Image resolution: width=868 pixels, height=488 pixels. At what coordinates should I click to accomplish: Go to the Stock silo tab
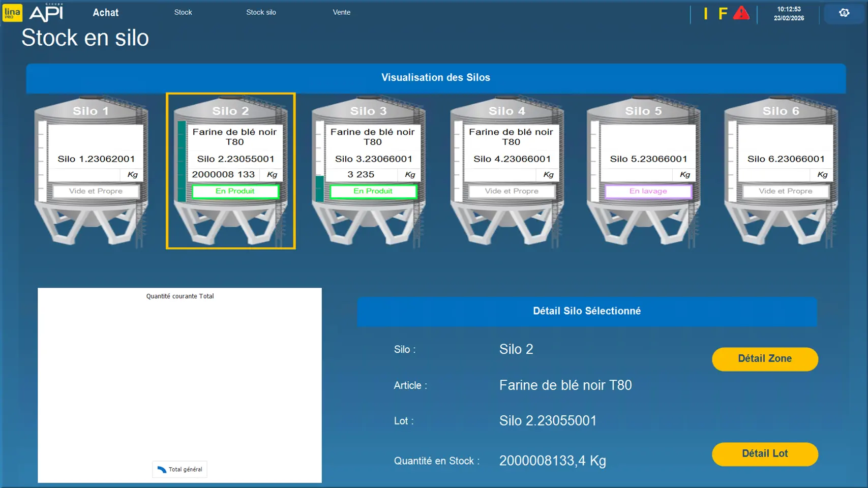click(x=261, y=12)
